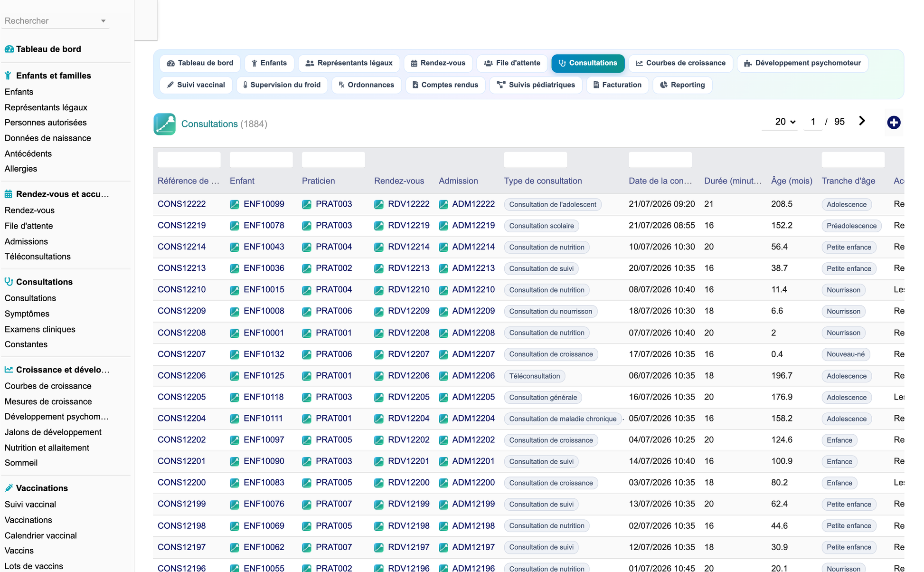This screenshot has height=572, width=924.
Task: Click the blue plus add-consultation icon
Action: pyautogui.click(x=894, y=123)
